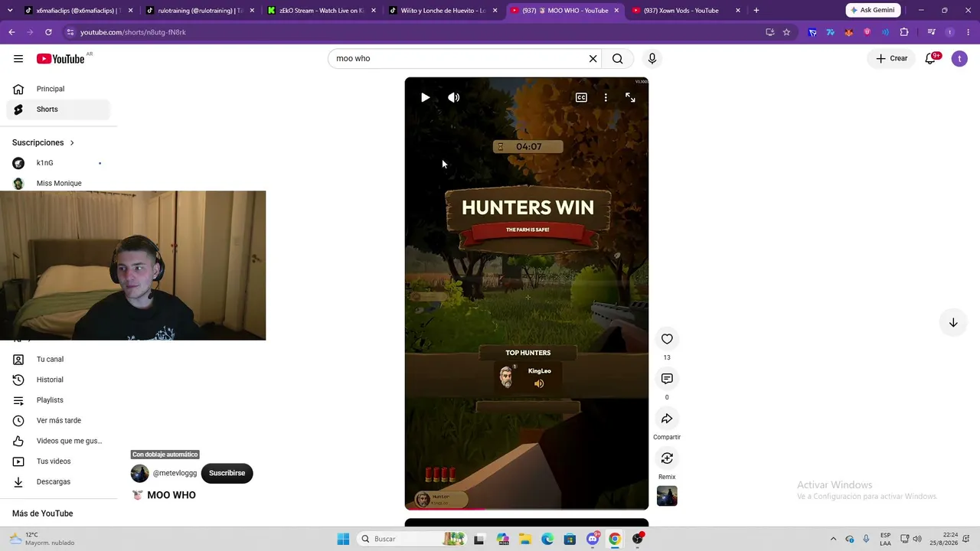View site information icon in address bar
The height and width of the screenshot is (551, 980).
pos(70,32)
